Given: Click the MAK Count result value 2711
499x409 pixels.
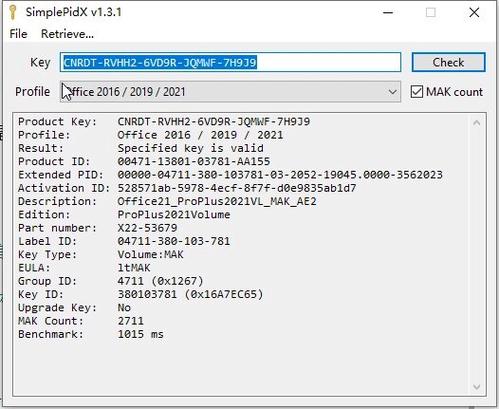Looking at the screenshot, I should (x=131, y=321).
